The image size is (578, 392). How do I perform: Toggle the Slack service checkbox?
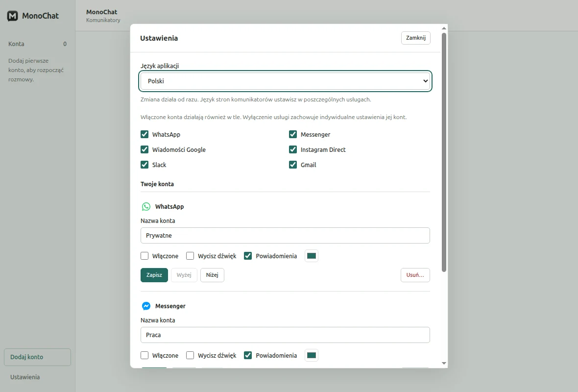click(144, 165)
